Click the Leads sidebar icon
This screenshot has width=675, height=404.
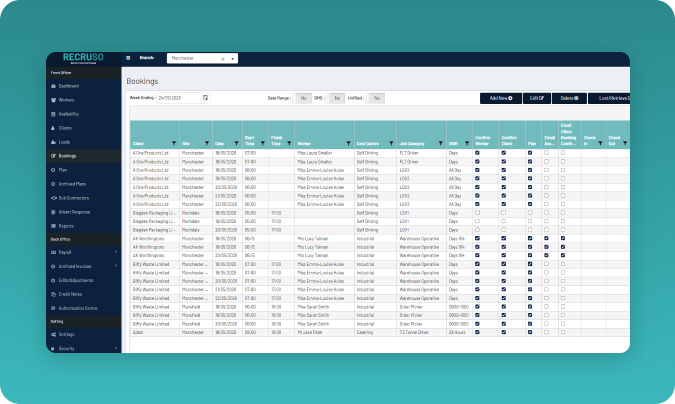click(53, 142)
